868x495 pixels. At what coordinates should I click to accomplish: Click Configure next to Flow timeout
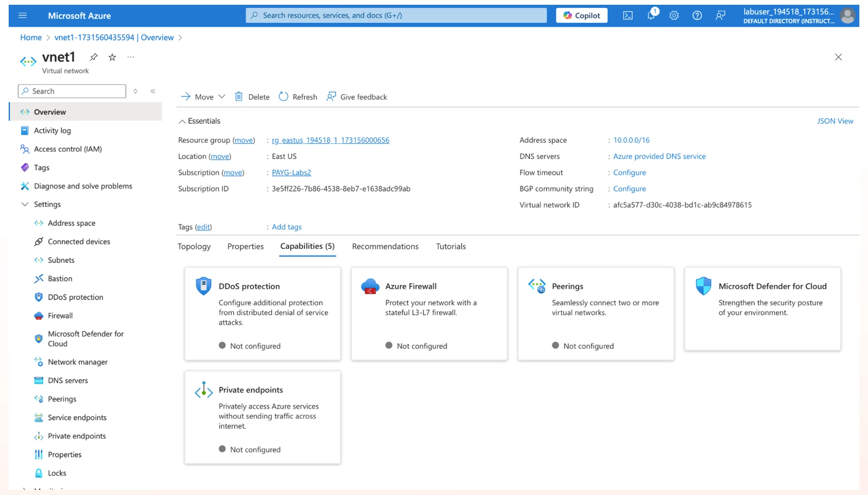coord(629,172)
